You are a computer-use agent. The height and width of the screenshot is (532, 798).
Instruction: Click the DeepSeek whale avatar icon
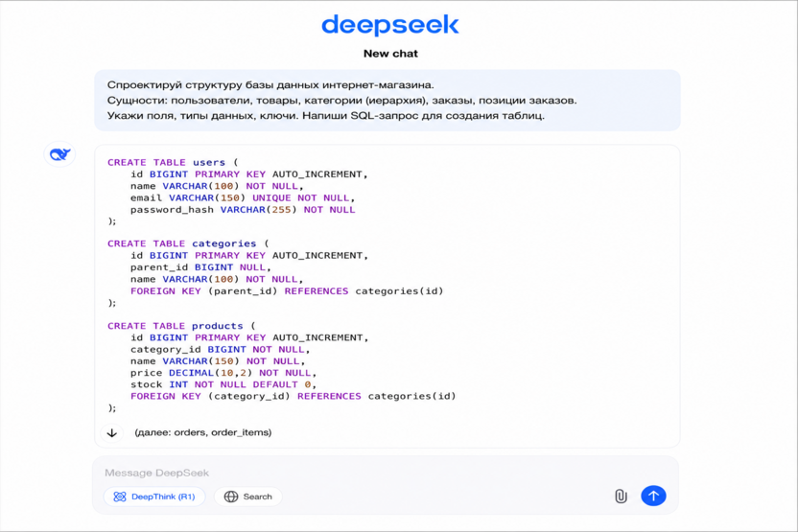click(59, 154)
